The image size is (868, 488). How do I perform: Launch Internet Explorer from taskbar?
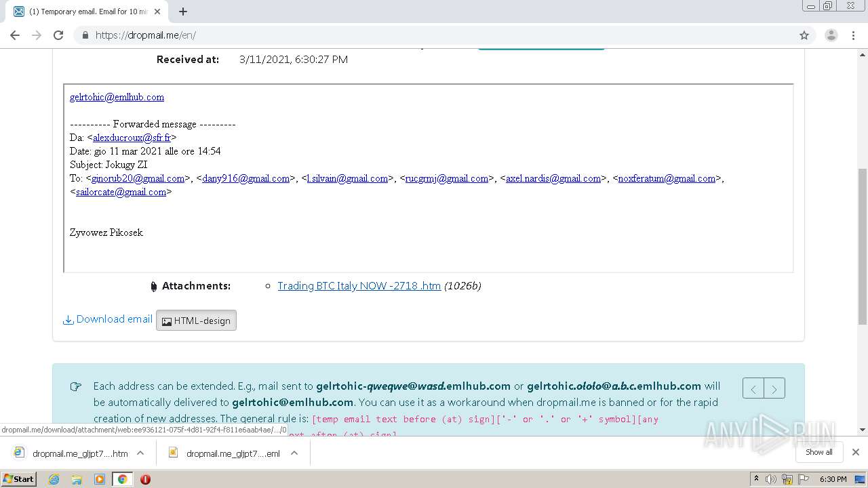[x=54, y=479]
